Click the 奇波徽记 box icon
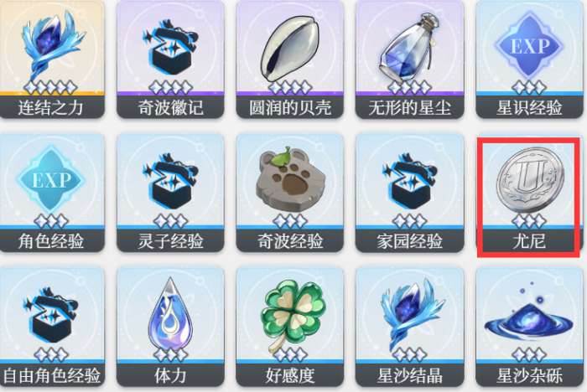This screenshot has width=587, height=392. (170, 47)
